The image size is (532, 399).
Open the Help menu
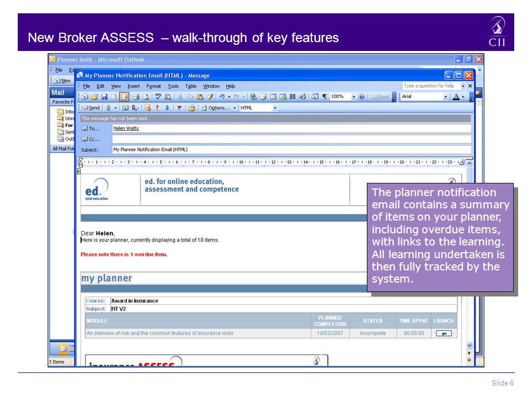231,86
